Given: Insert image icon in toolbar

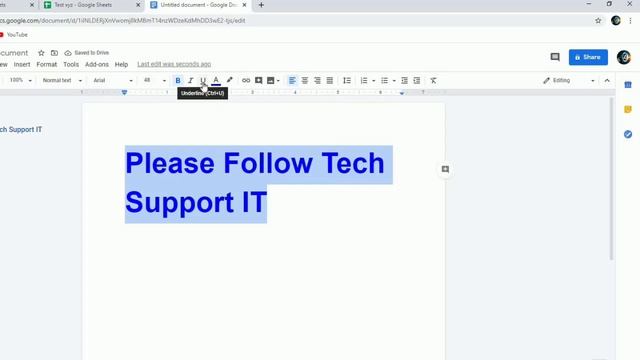Looking at the screenshot, I should 270,80.
